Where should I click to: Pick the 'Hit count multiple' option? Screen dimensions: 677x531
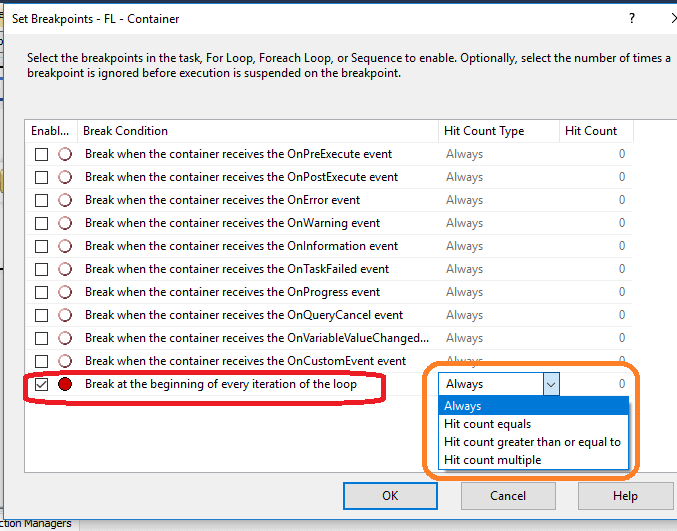(492, 460)
